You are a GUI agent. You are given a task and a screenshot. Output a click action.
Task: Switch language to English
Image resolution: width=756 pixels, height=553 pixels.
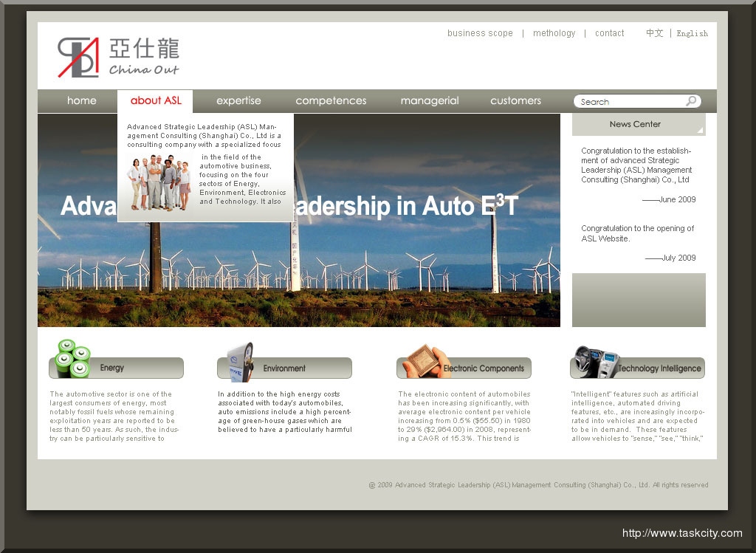(692, 33)
